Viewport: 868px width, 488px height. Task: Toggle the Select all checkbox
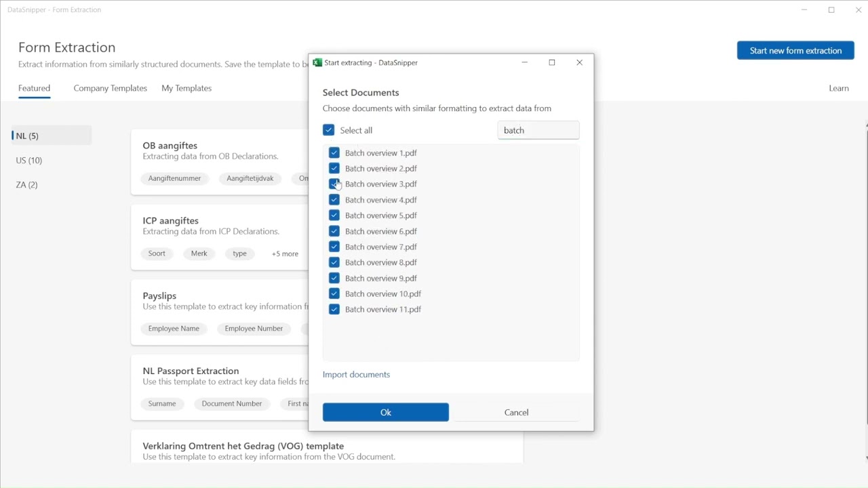pos(329,130)
